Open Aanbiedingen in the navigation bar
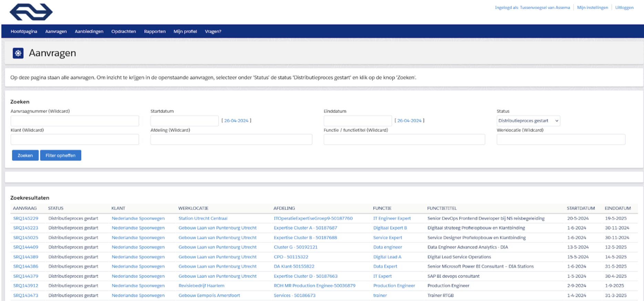 [x=89, y=31]
